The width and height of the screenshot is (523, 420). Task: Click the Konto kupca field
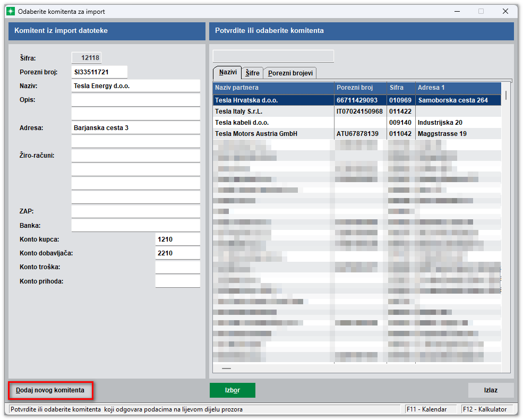click(177, 239)
